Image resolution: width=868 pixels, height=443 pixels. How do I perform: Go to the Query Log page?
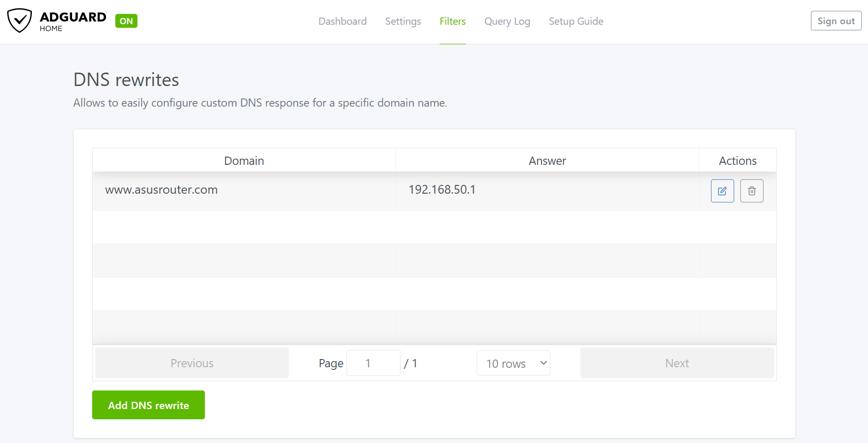point(507,21)
